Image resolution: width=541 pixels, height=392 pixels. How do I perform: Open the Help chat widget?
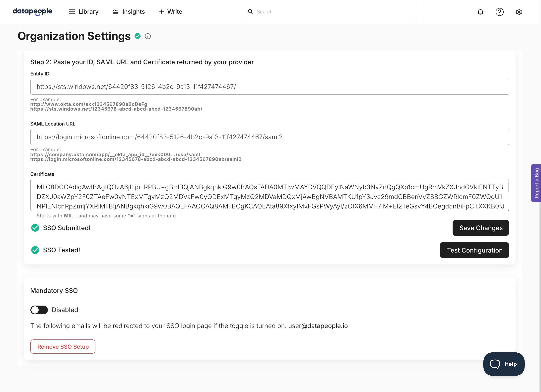tap(504, 364)
